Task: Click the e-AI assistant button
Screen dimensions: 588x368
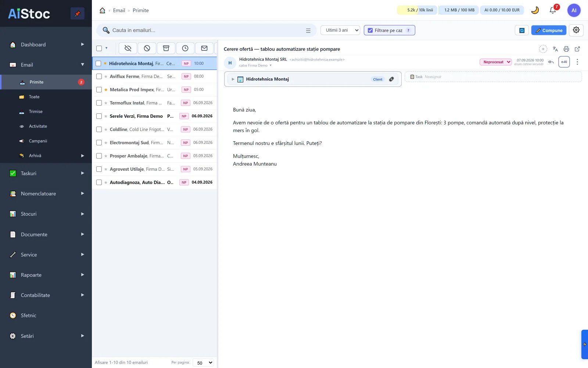Action: pyautogui.click(x=564, y=62)
